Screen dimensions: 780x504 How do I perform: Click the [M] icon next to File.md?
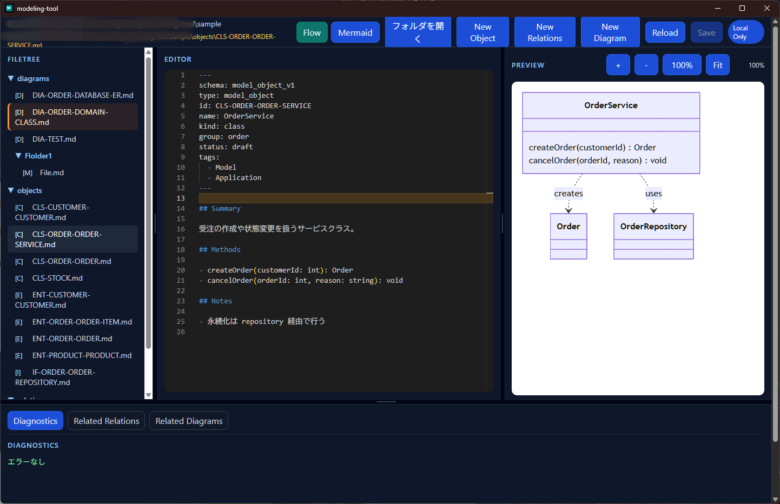(x=27, y=173)
